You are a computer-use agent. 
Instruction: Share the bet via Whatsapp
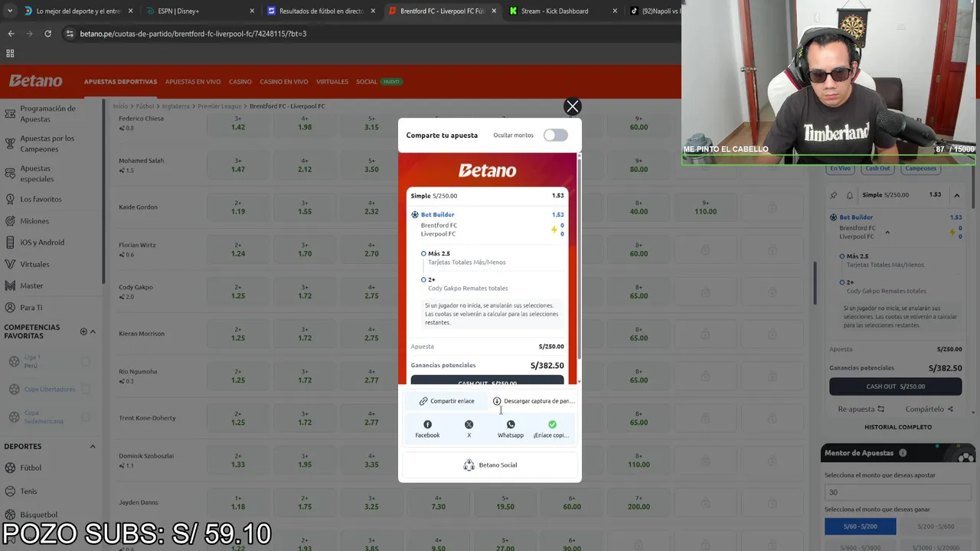pos(511,429)
